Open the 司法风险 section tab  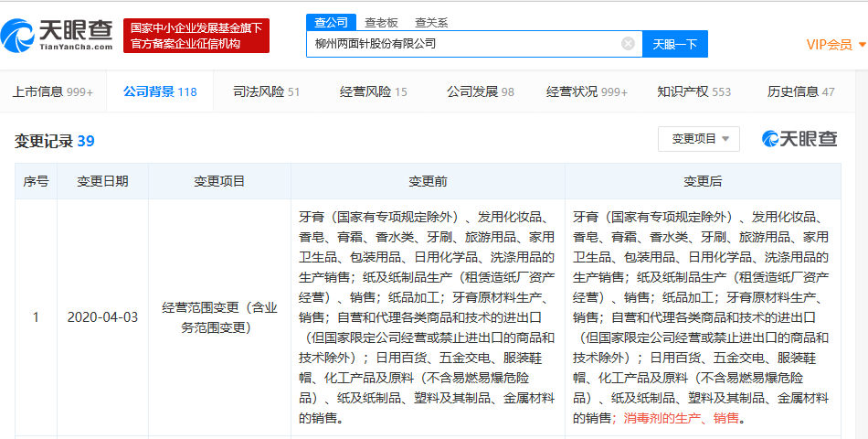click(x=266, y=92)
